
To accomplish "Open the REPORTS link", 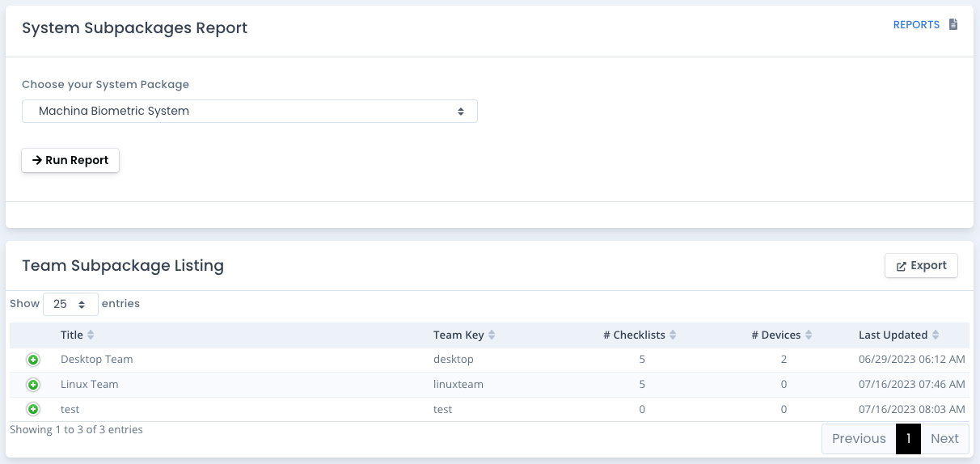I will [916, 25].
